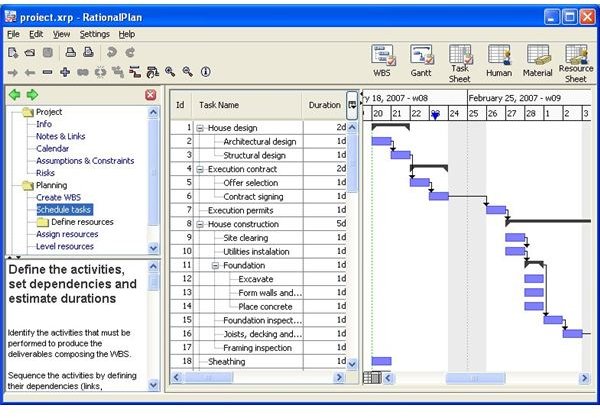This screenshot has width=600, height=418.
Task: Click the Unlink tasks broken-chain icon
Action: pos(100,72)
